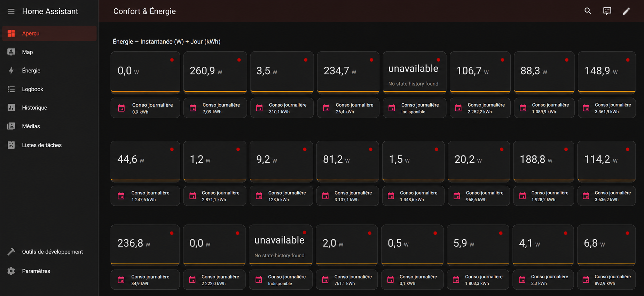Click calendar icon on 2,3 kWh tile
The image size is (644, 296).
point(522,280)
